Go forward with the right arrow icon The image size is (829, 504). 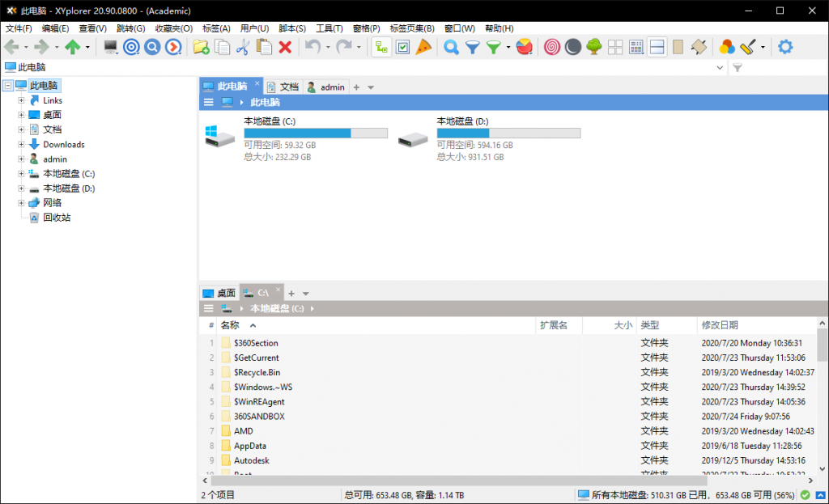[x=41, y=47]
